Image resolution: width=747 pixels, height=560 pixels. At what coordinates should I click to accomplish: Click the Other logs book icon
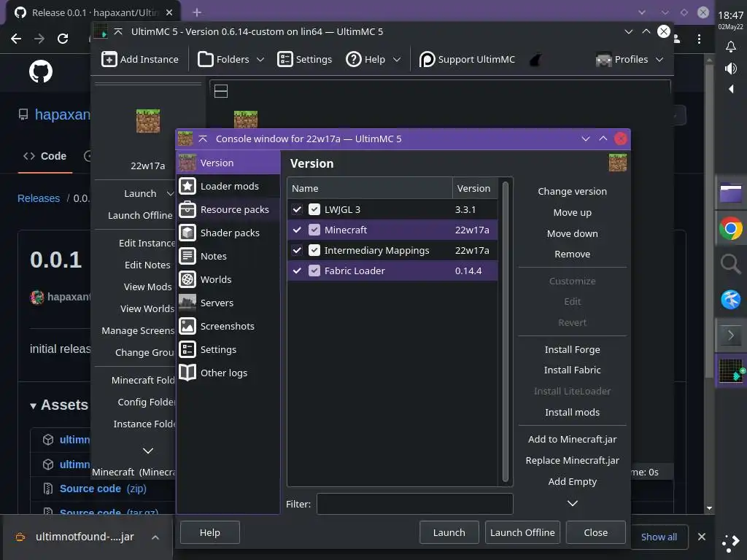pos(187,373)
